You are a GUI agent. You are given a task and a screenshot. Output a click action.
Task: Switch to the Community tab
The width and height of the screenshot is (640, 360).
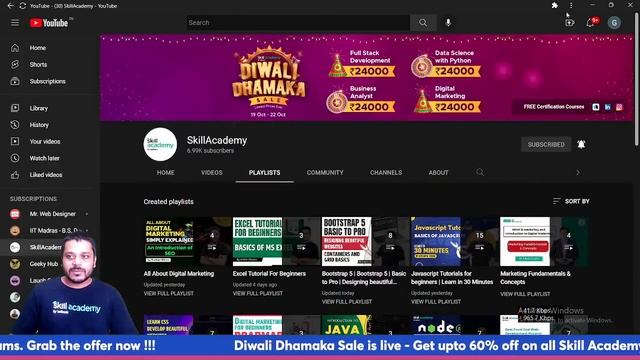coord(325,173)
